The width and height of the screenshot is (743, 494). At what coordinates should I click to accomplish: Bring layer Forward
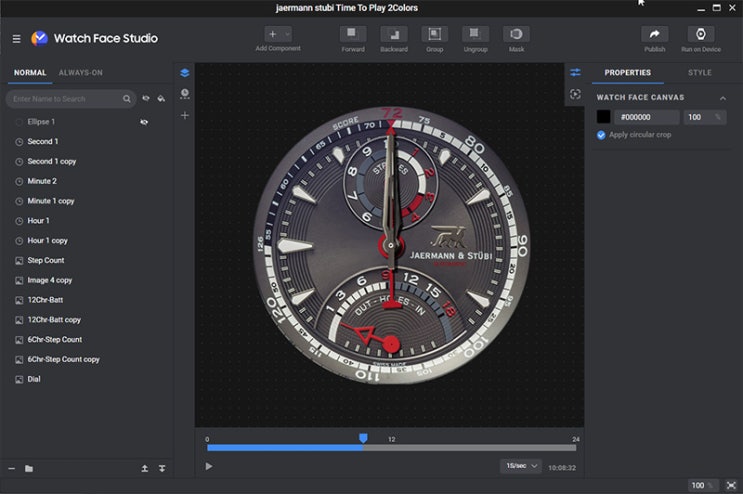point(353,34)
